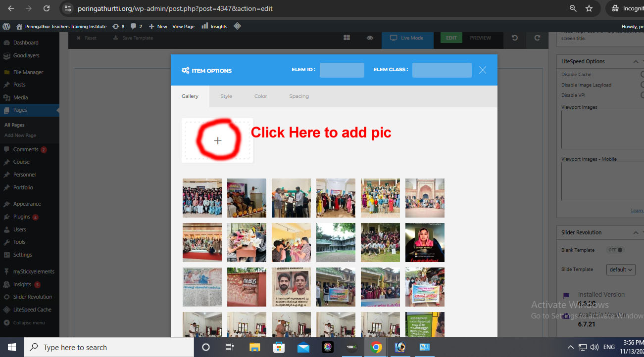Screen dimensions: 644x357
Task: Switch to the Spacing tab
Action: click(x=299, y=96)
